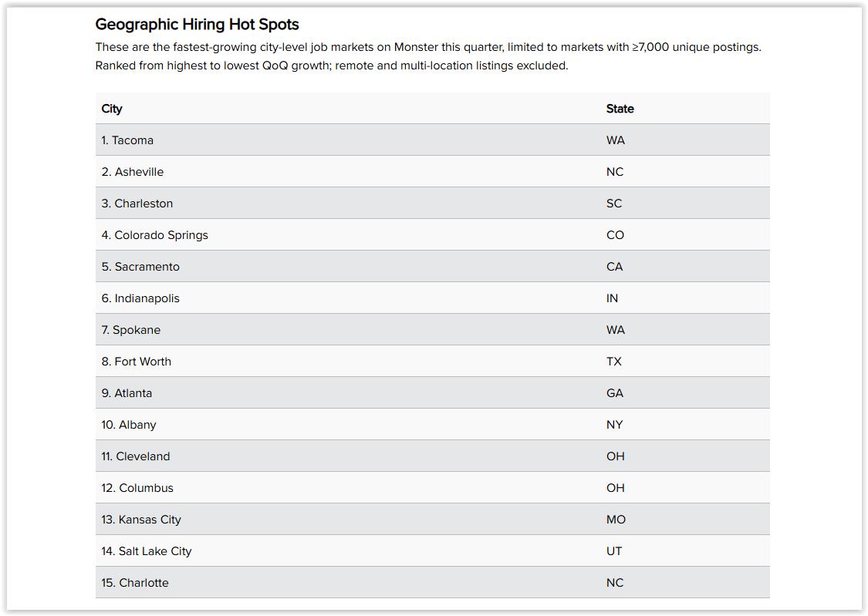Click the Albany entry
This screenshot has width=868, height=616.
[129, 425]
